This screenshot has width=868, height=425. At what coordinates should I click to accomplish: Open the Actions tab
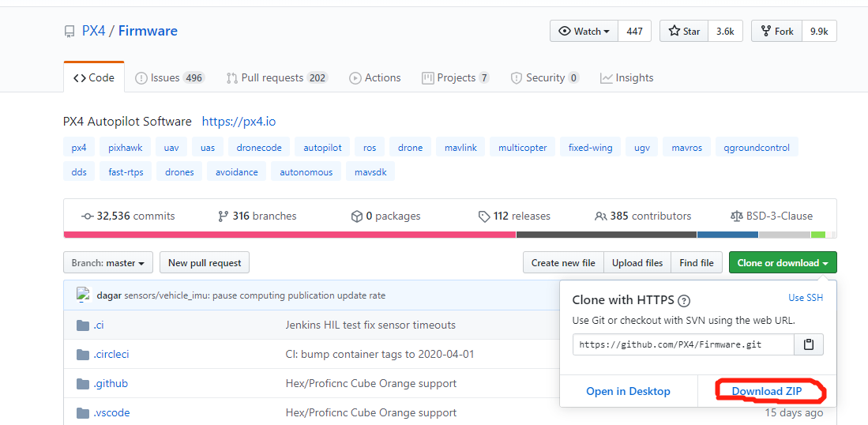[x=375, y=77]
